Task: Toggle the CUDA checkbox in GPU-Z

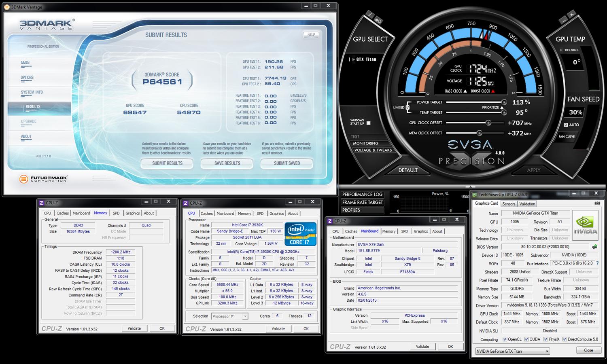Action: click(x=526, y=339)
